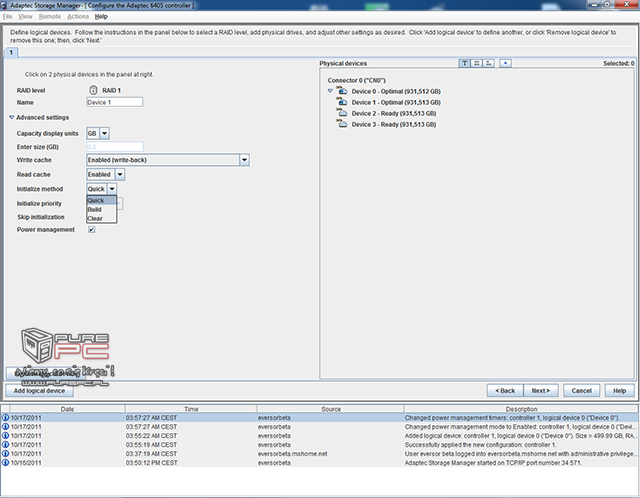Choose Clear from the initialize method list

point(102,218)
